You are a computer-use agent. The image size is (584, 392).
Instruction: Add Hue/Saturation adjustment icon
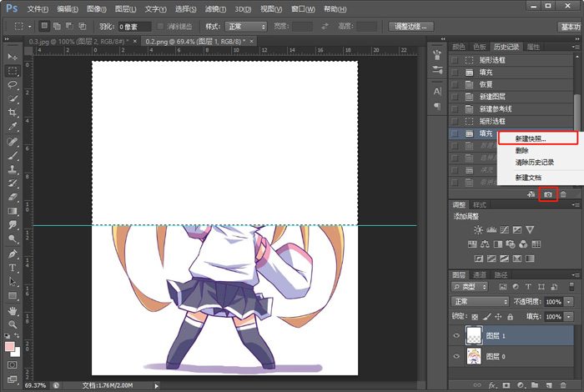coord(472,244)
